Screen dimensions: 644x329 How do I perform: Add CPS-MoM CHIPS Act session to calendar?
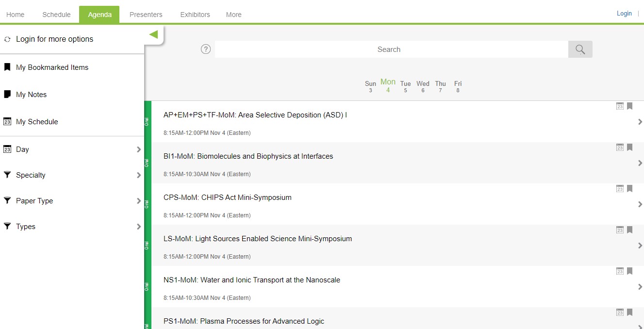620,189
